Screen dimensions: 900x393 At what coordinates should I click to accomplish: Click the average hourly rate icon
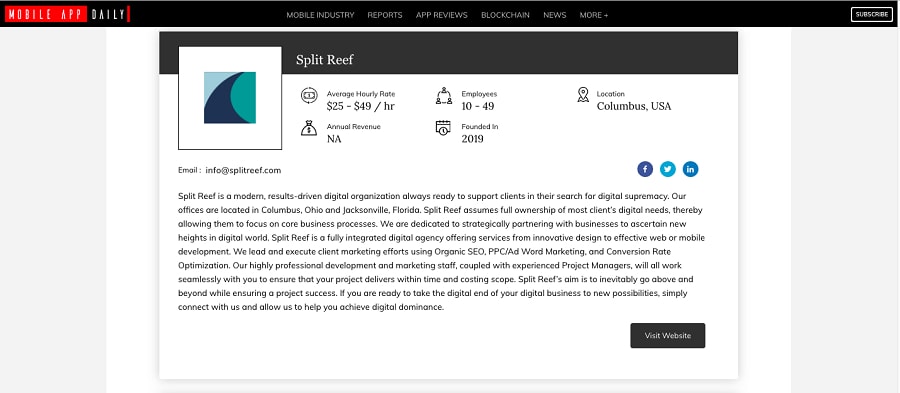click(x=309, y=95)
